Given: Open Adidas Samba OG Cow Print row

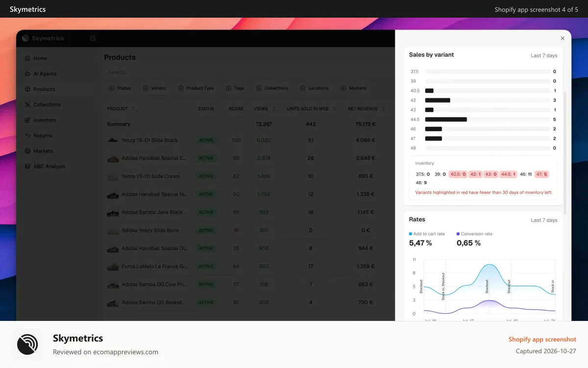Looking at the screenshot, I should (249, 285).
